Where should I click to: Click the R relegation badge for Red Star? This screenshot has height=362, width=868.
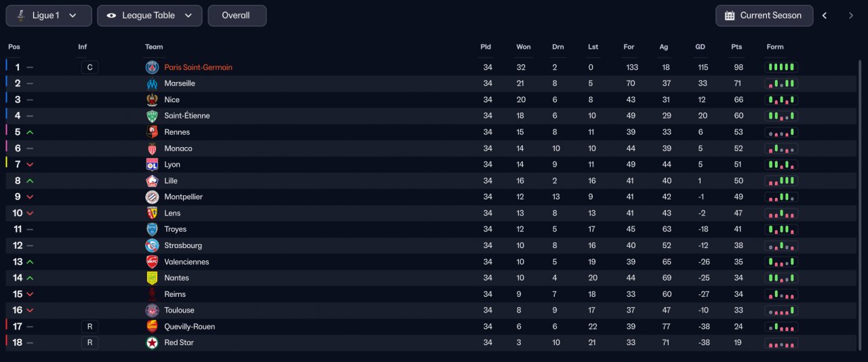point(90,343)
